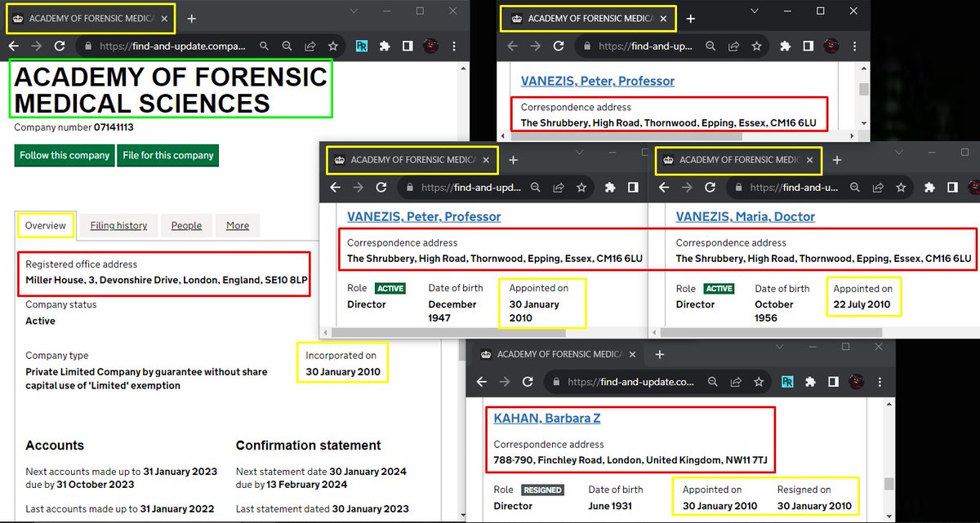Image resolution: width=980 pixels, height=523 pixels.
Task: Open tab search chevron in Barbara Kahan window
Action: (x=779, y=347)
